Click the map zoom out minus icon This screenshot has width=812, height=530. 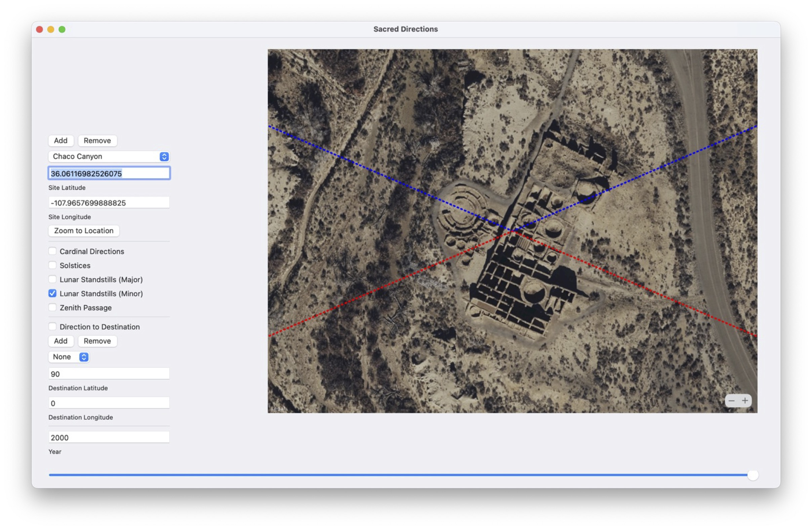tap(731, 400)
